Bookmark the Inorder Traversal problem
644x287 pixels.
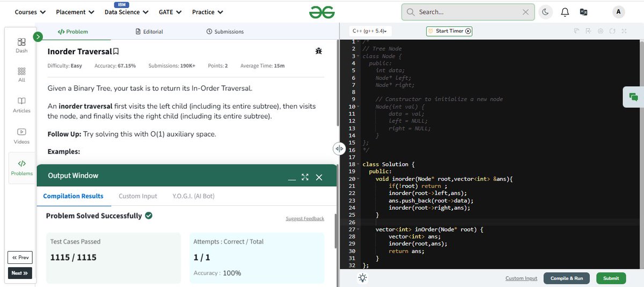tap(116, 52)
